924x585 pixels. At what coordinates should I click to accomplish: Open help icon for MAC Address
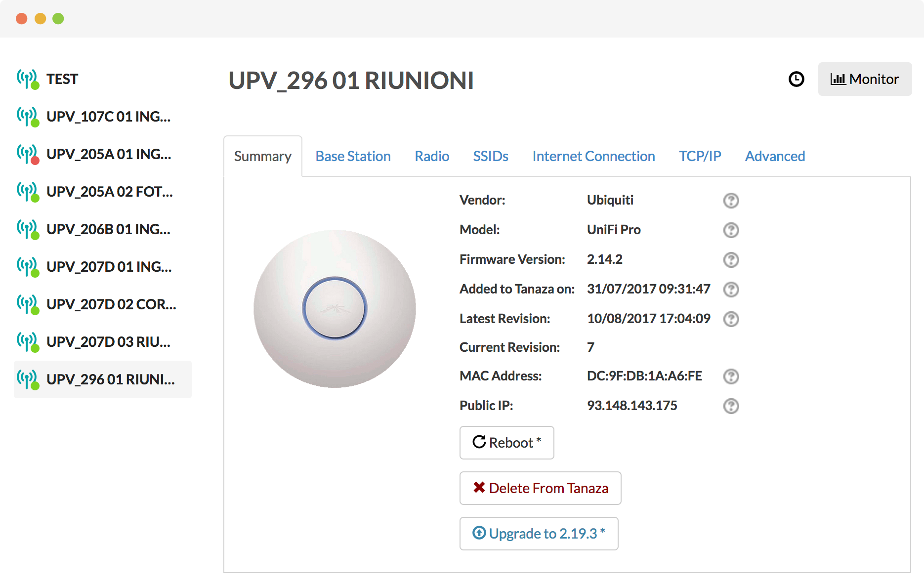731,376
